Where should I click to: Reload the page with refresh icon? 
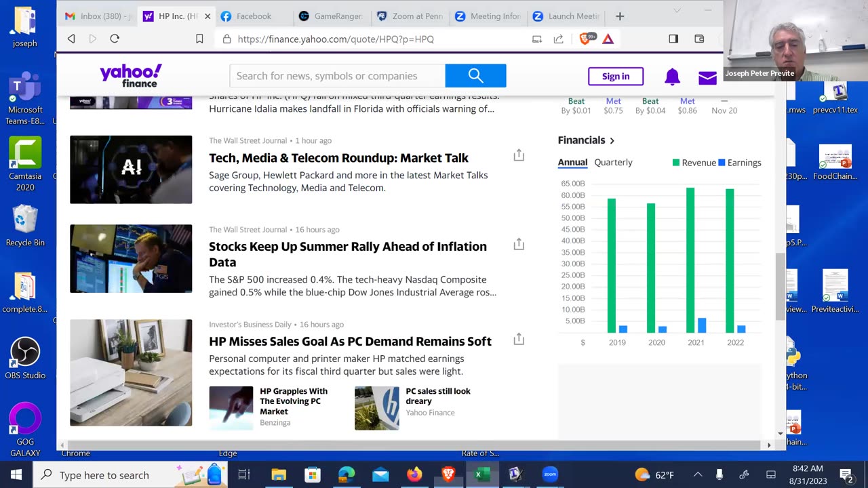point(115,39)
